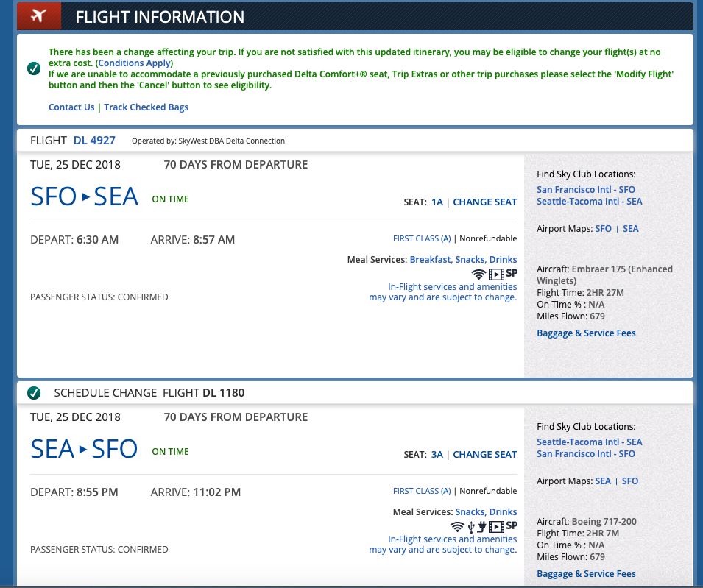Click the SP icon on SEA to SFO flight
The height and width of the screenshot is (588, 703).
(512, 525)
